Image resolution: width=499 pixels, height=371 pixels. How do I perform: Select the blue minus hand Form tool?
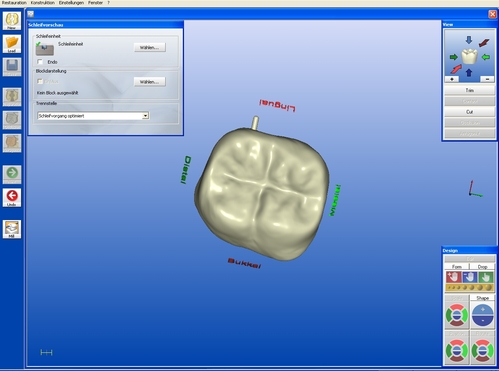pyautogui.click(x=469, y=277)
